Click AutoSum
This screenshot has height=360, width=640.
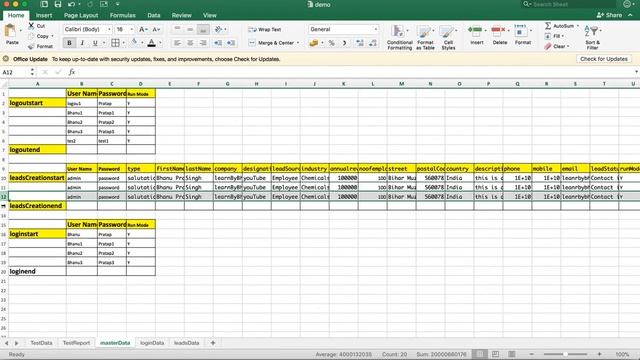560,26
